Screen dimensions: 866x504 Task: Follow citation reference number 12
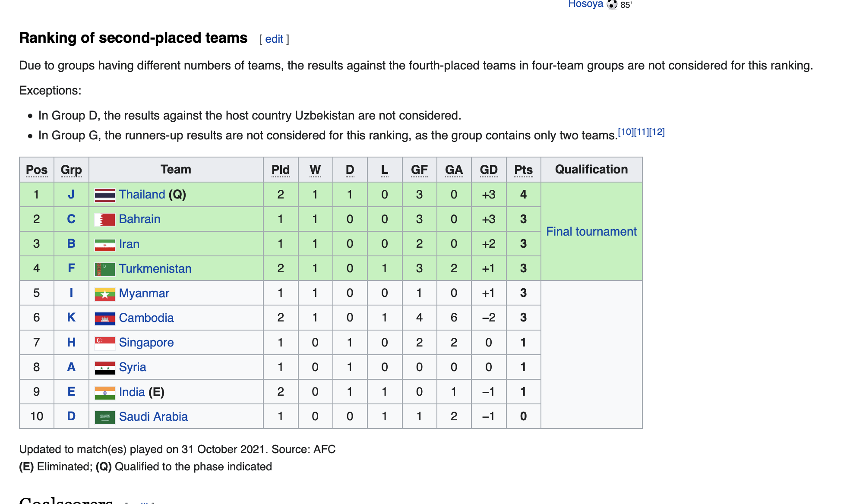pos(657,132)
